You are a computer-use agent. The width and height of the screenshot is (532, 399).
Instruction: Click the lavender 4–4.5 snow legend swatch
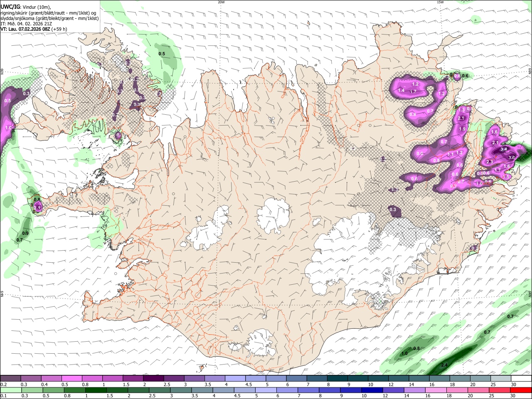tap(235, 378)
